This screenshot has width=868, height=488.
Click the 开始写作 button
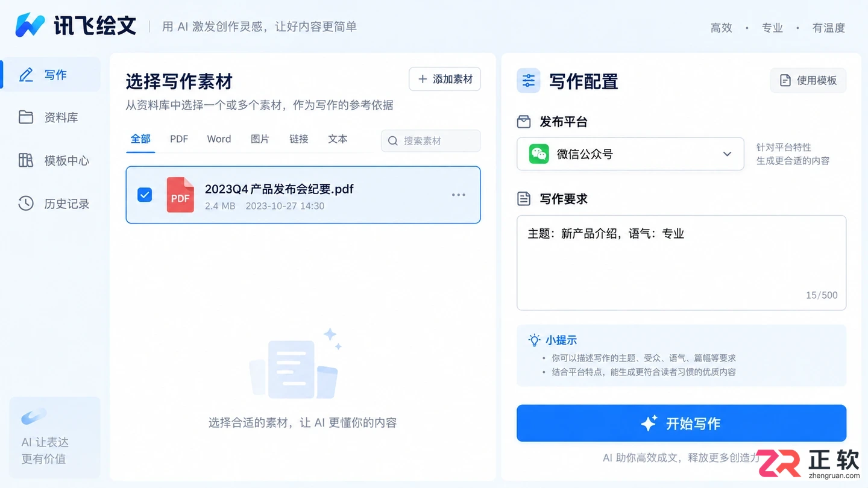coord(681,423)
